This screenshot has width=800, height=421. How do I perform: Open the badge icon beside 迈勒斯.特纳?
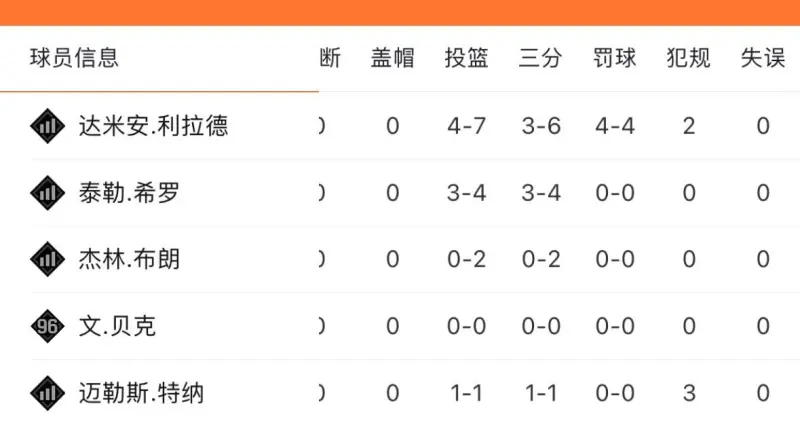tap(47, 393)
